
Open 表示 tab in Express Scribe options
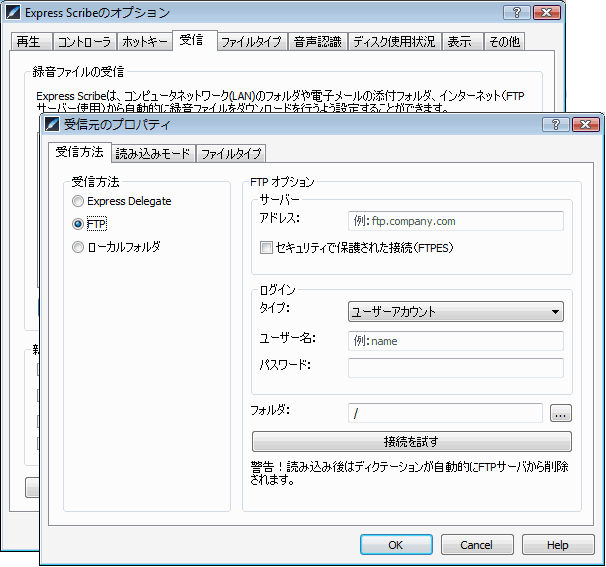coord(463,42)
